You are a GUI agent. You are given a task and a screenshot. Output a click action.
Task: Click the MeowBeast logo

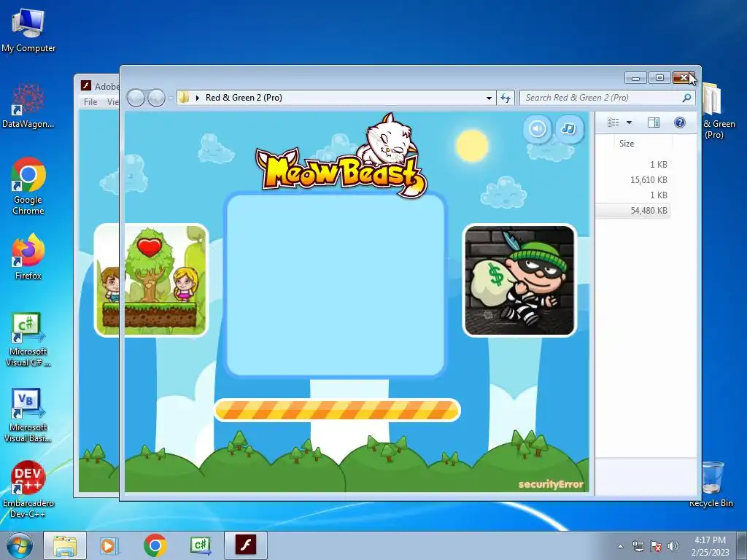click(x=341, y=156)
